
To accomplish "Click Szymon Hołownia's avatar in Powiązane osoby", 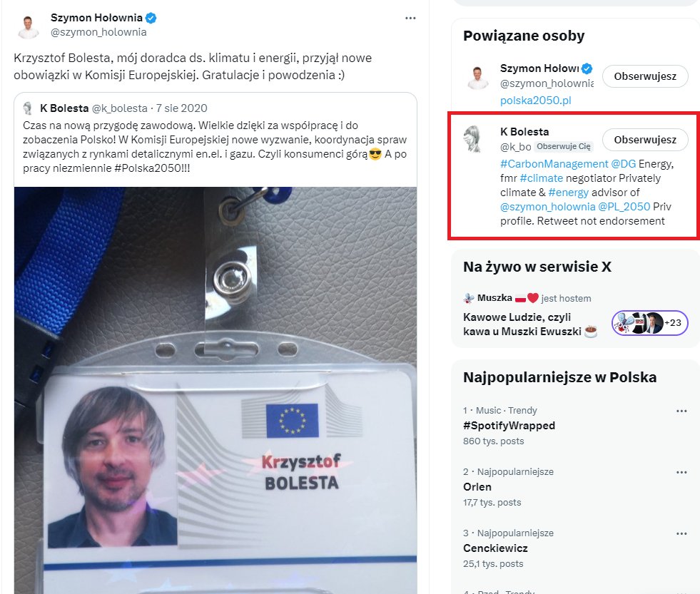I will pos(477,77).
